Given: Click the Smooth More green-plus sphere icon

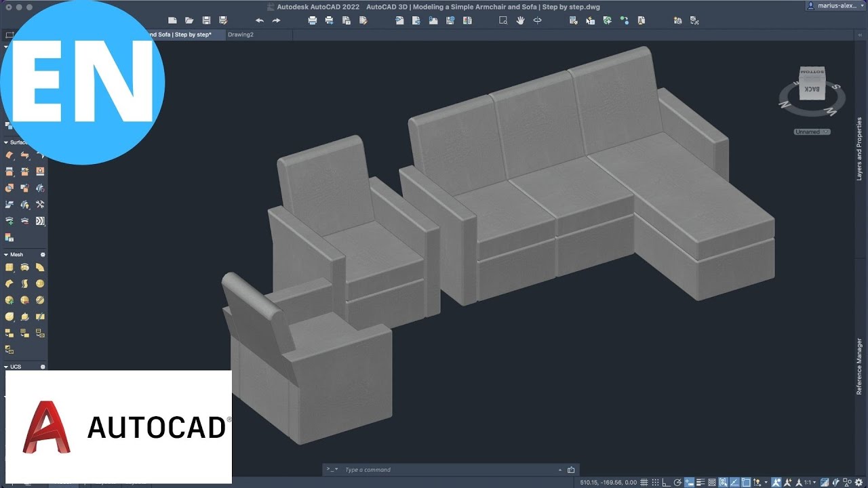Looking at the screenshot, I should coord(9,300).
